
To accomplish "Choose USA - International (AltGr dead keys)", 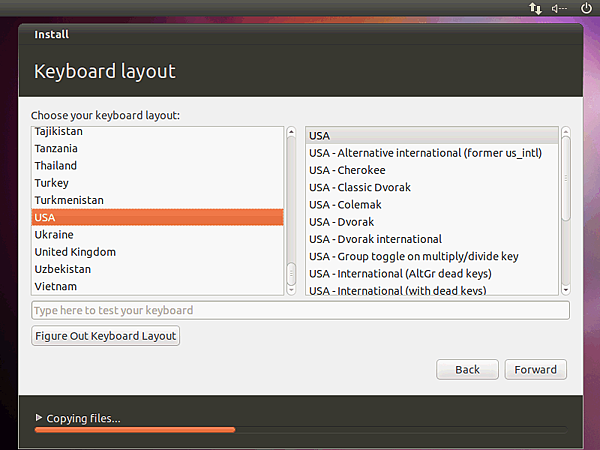I will (432, 274).
